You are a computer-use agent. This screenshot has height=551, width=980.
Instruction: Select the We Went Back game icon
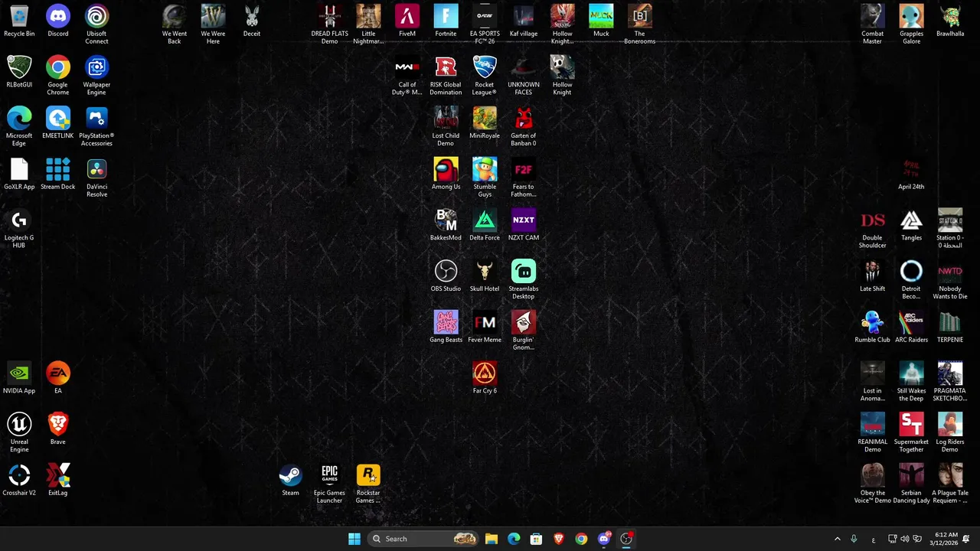[175, 24]
